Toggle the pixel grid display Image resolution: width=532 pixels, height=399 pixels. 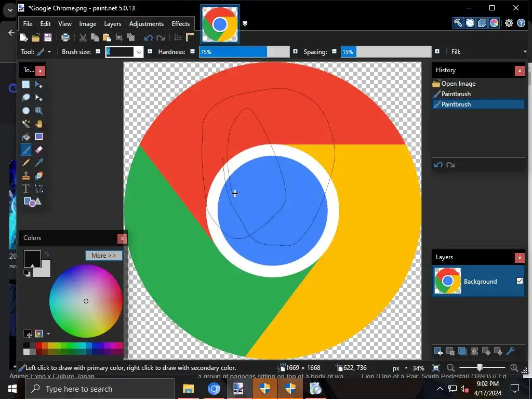click(178, 37)
